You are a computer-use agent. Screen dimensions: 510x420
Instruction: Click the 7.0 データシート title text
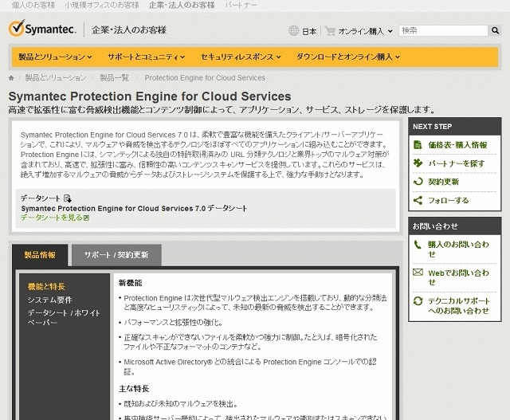134,208
